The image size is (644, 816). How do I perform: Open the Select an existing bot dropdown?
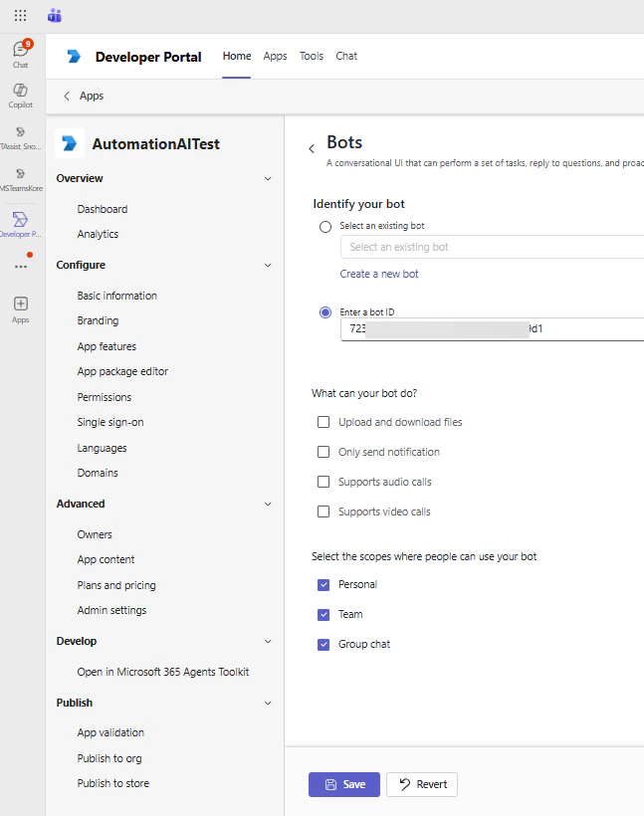[x=492, y=247]
